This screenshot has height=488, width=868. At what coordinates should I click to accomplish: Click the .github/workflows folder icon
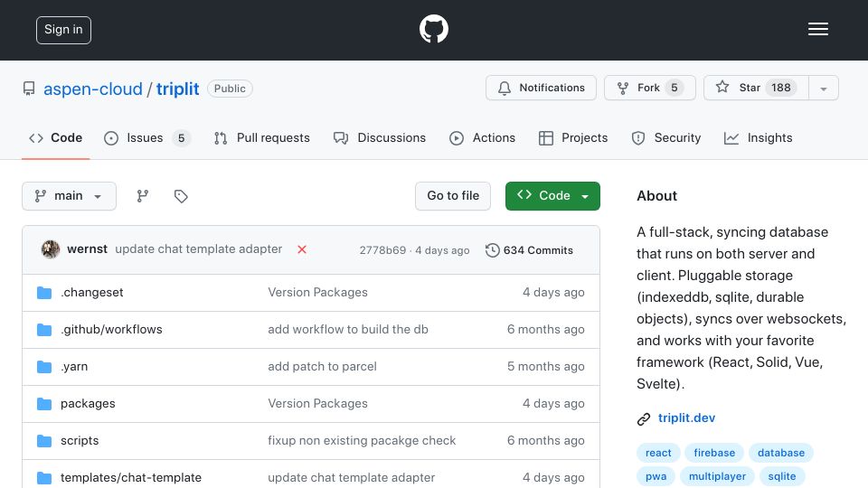[x=44, y=330]
